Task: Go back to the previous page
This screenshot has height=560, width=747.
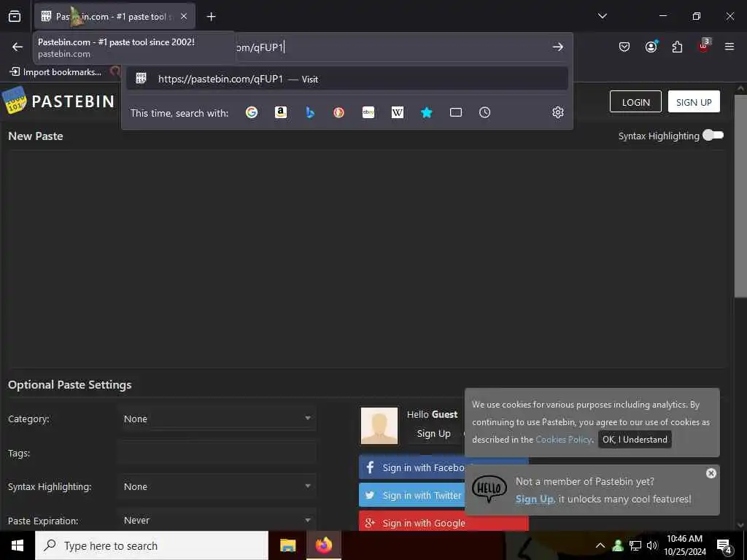Action: (x=18, y=47)
